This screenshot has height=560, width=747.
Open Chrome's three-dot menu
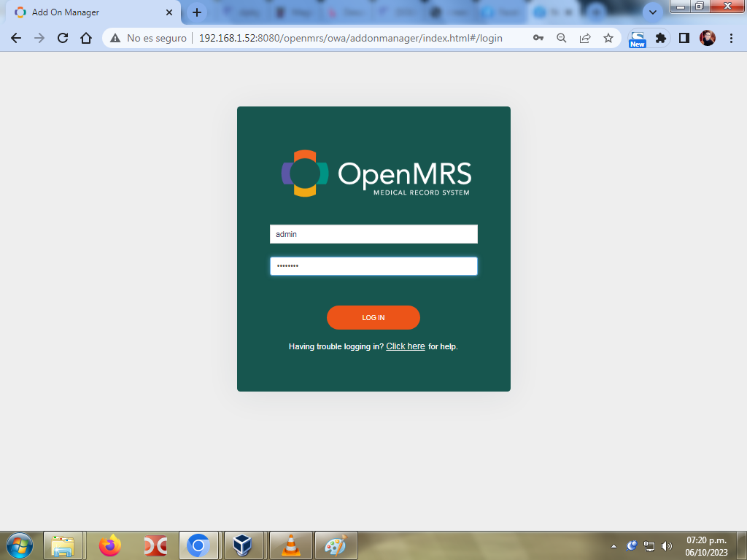tap(731, 38)
